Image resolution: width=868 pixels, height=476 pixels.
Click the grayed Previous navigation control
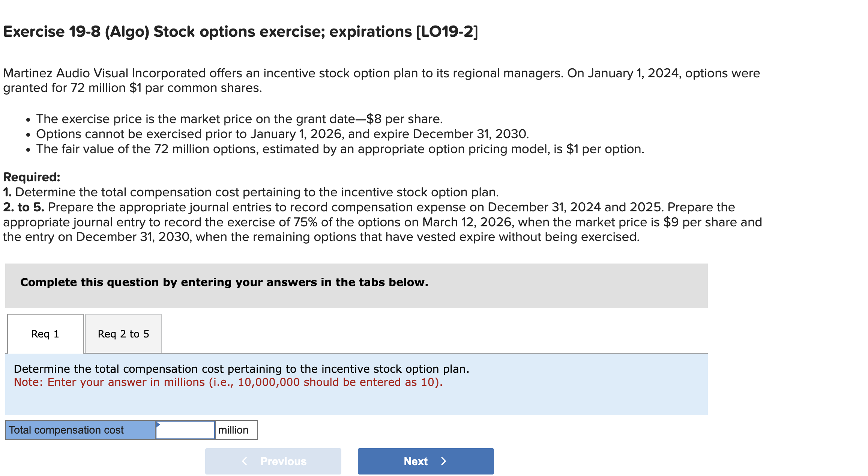click(x=273, y=461)
